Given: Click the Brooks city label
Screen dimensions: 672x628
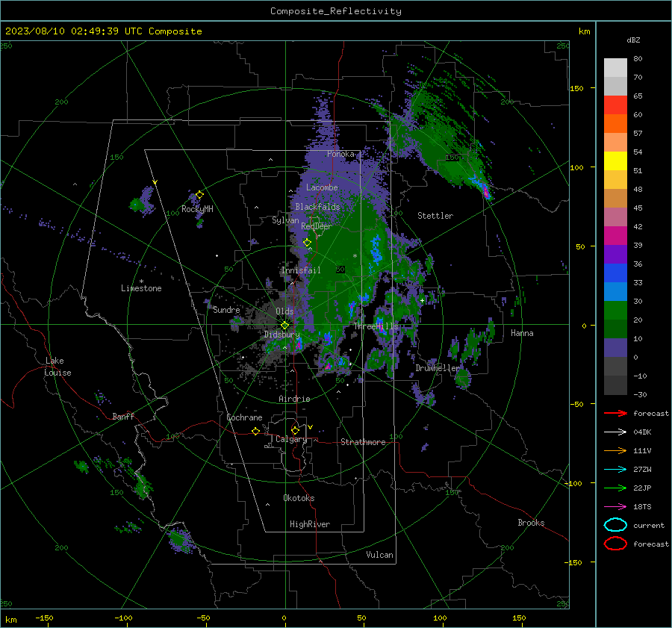Looking at the screenshot, I should tap(531, 523).
